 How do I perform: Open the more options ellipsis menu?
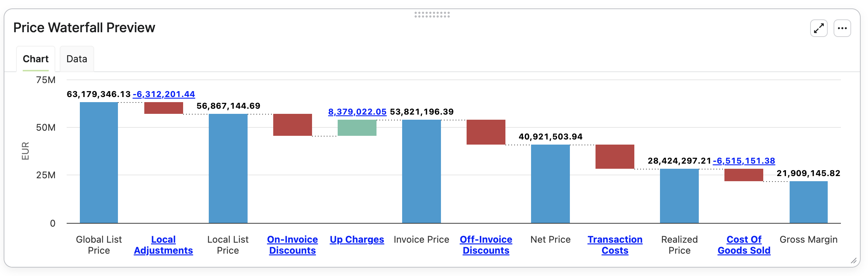(842, 28)
